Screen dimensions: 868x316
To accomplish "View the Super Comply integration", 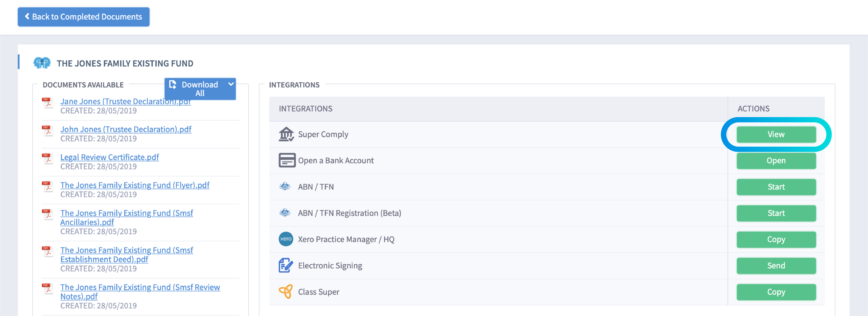I will 776,134.
